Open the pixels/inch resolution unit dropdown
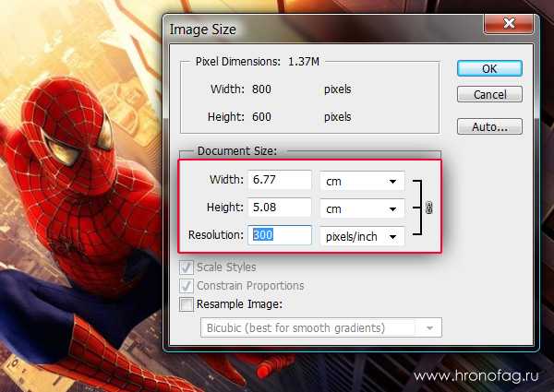The image size is (554, 392). [x=362, y=236]
